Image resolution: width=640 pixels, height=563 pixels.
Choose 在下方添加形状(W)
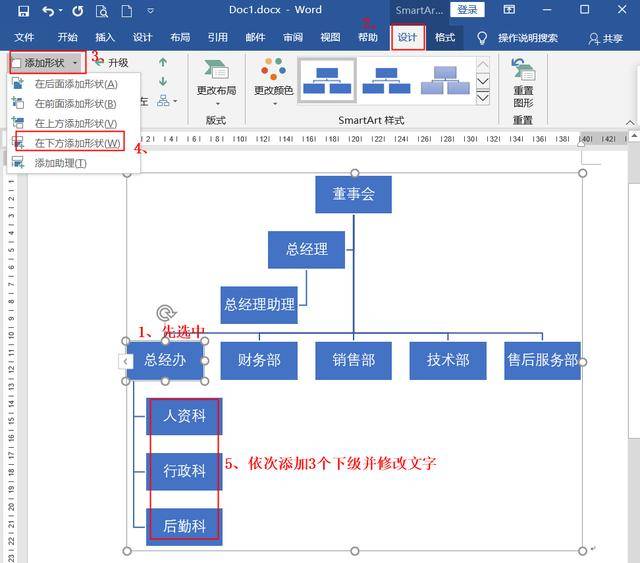tap(73, 143)
